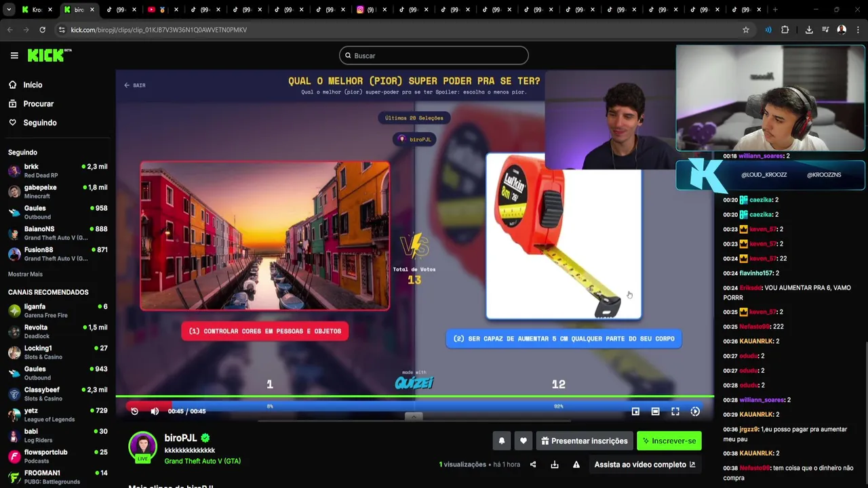
Task: Click chat username wiliann_soares at 00:28
Action: [763, 400]
